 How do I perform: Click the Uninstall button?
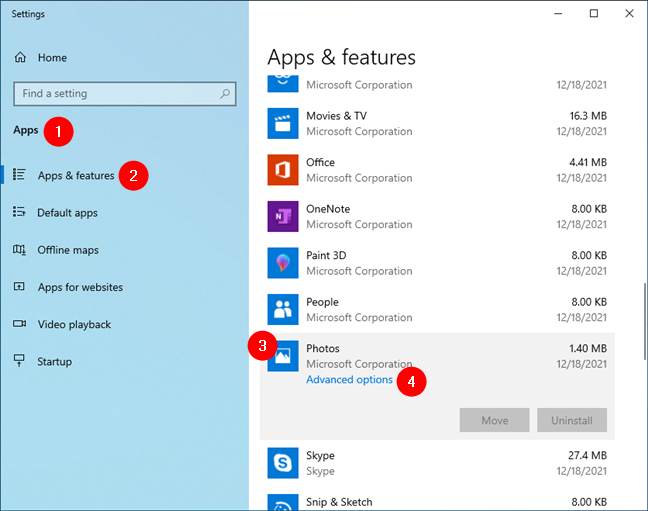click(572, 420)
